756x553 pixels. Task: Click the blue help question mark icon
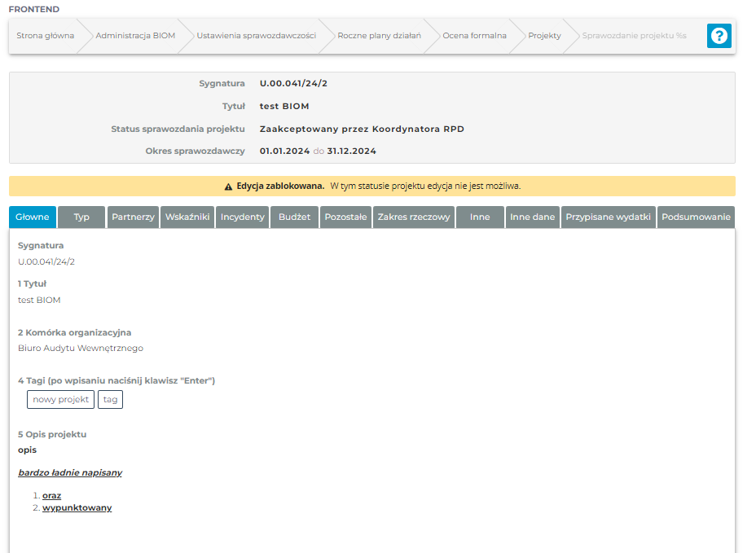(719, 36)
